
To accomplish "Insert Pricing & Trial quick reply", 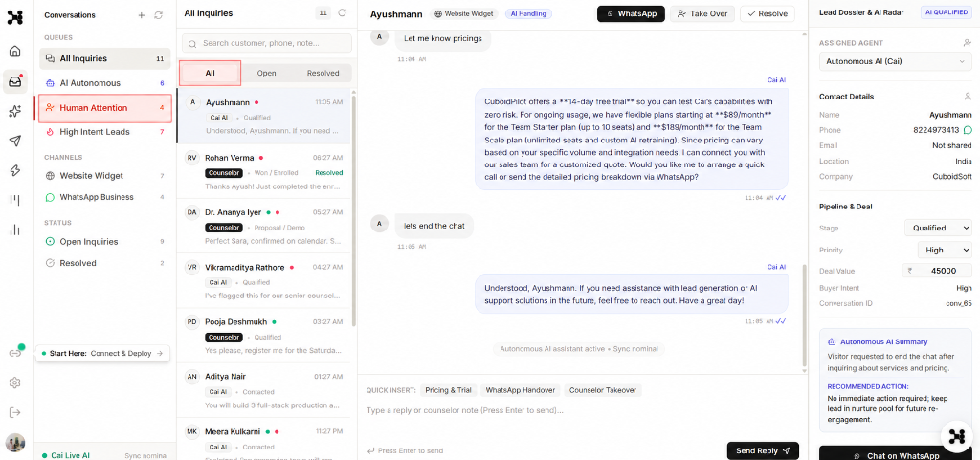I will 448,390.
